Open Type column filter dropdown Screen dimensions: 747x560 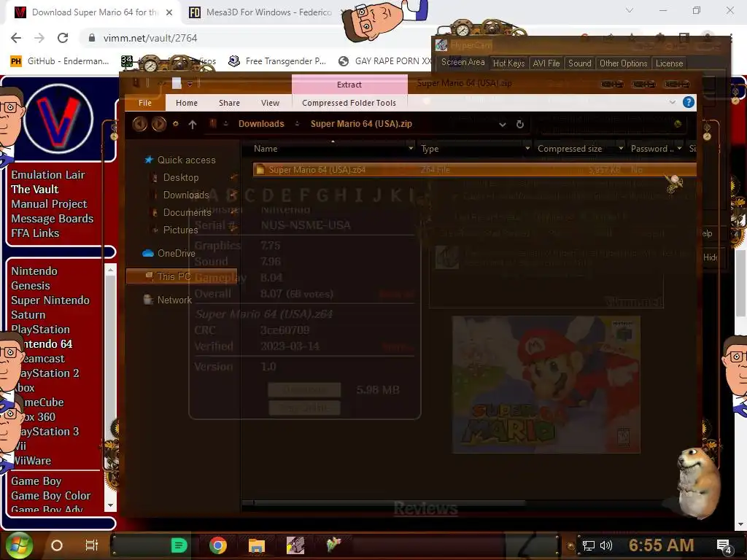[527, 149]
